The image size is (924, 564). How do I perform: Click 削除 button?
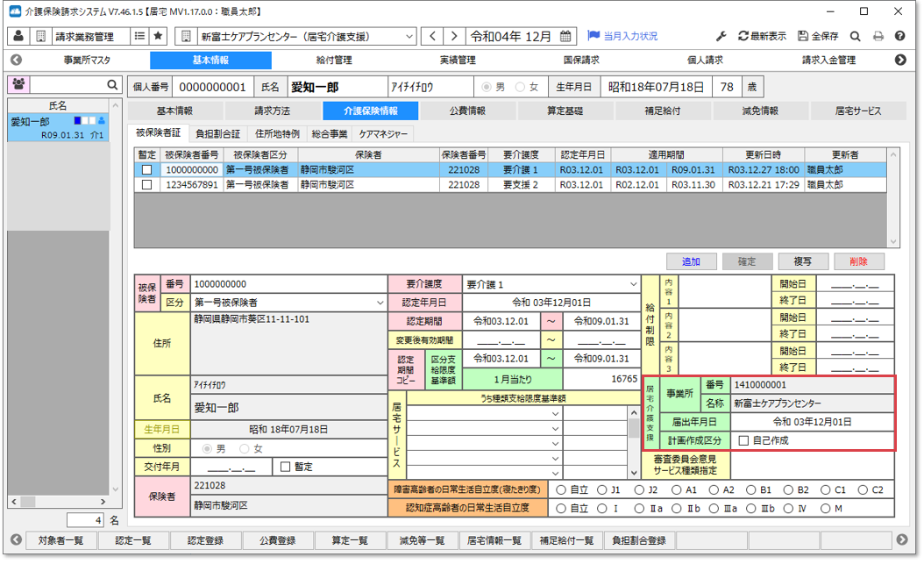tap(858, 261)
